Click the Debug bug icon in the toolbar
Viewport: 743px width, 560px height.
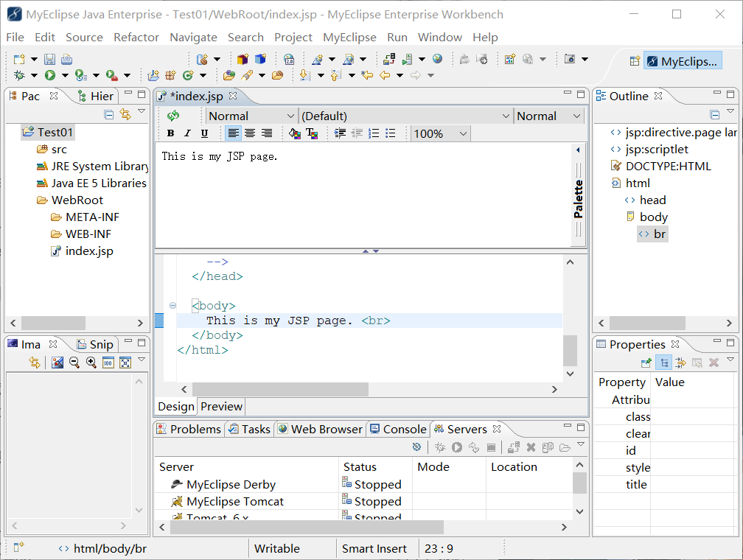(x=19, y=75)
